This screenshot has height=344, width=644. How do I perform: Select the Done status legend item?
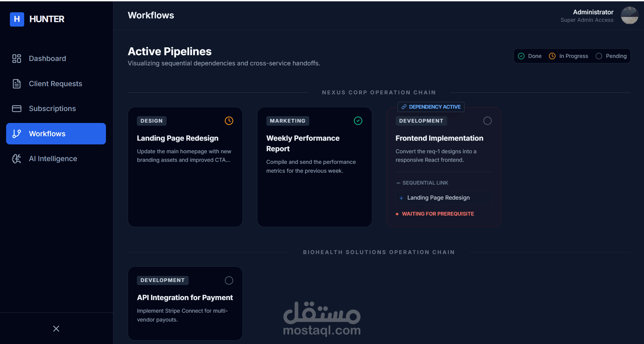pyautogui.click(x=530, y=56)
